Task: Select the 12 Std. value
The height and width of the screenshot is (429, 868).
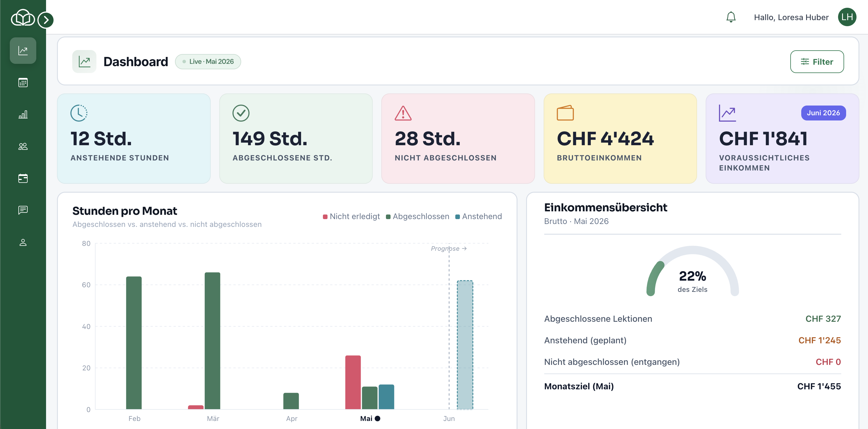Action: pyautogui.click(x=101, y=139)
